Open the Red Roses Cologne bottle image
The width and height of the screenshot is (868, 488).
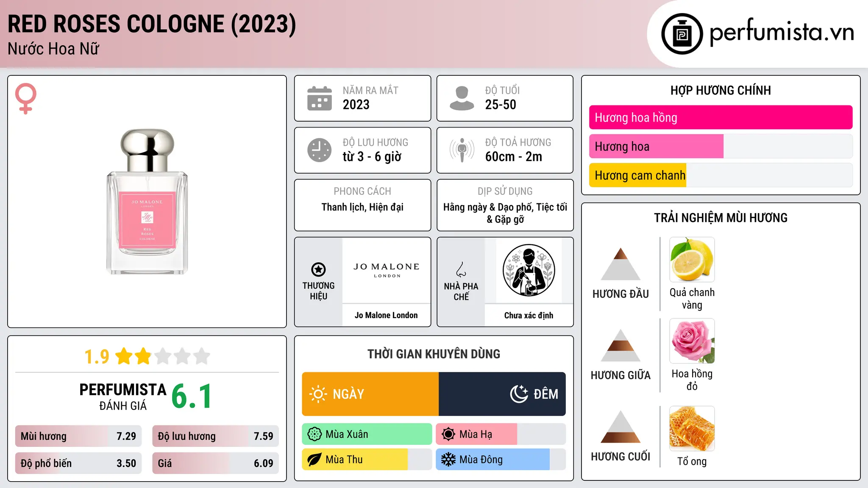[x=147, y=202]
